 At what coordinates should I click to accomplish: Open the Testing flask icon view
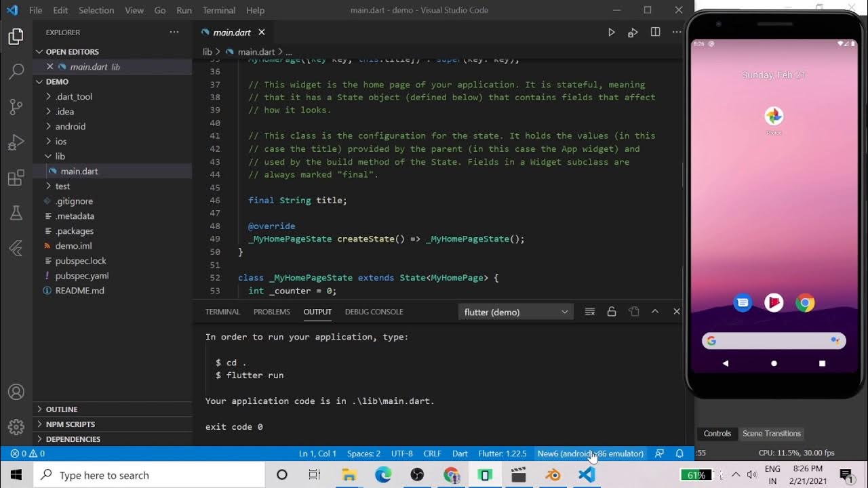(x=16, y=213)
